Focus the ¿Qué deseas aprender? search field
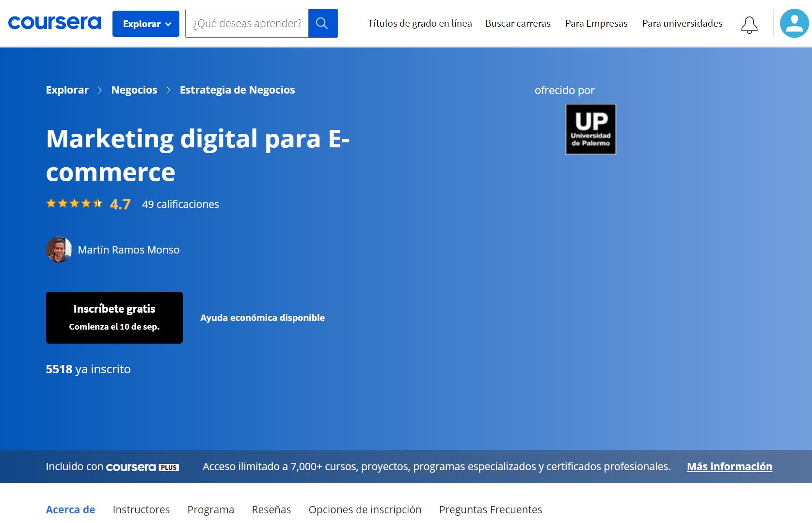This screenshot has width=812, height=523. 247,23
